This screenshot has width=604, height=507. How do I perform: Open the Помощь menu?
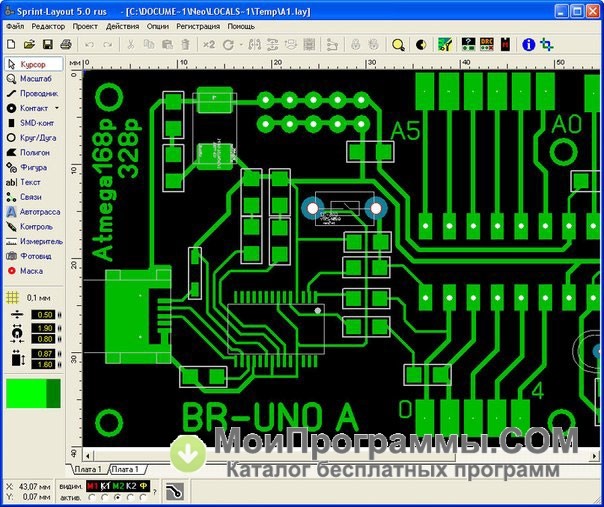coord(241,26)
